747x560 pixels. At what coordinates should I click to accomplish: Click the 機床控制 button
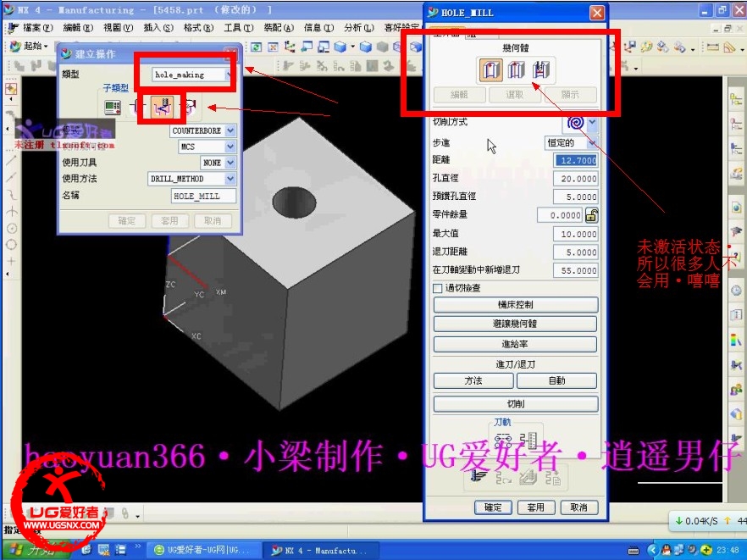coord(516,304)
